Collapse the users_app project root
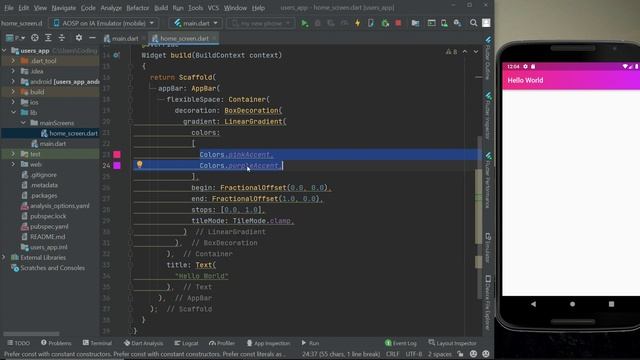Viewport: 640px width, 360px height. click(x=4, y=51)
